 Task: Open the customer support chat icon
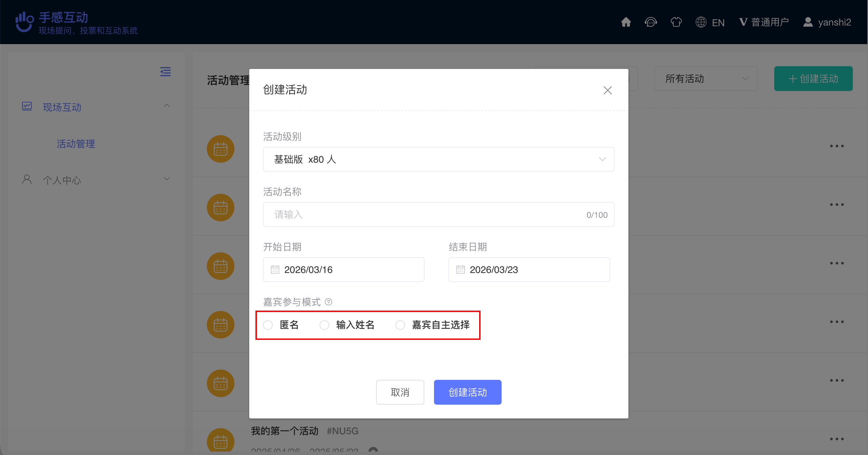point(650,22)
